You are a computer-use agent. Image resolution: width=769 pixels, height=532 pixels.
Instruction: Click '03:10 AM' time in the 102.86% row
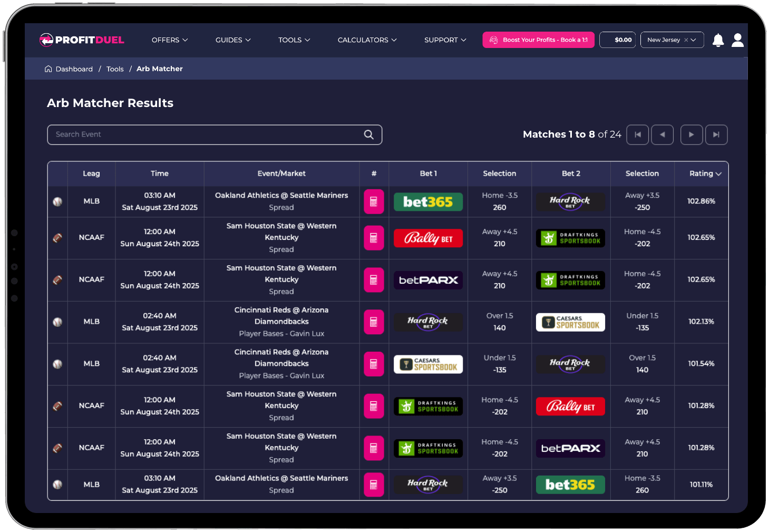pyautogui.click(x=160, y=196)
